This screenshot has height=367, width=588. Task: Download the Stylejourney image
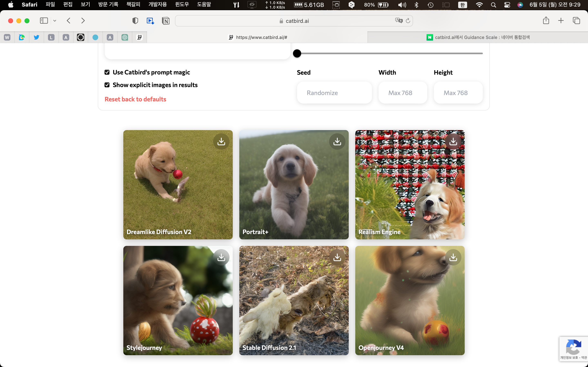point(221,257)
